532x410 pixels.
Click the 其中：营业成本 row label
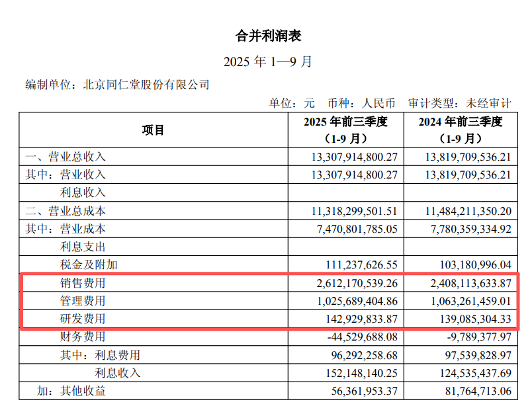pyautogui.click(x=65, y=229)
